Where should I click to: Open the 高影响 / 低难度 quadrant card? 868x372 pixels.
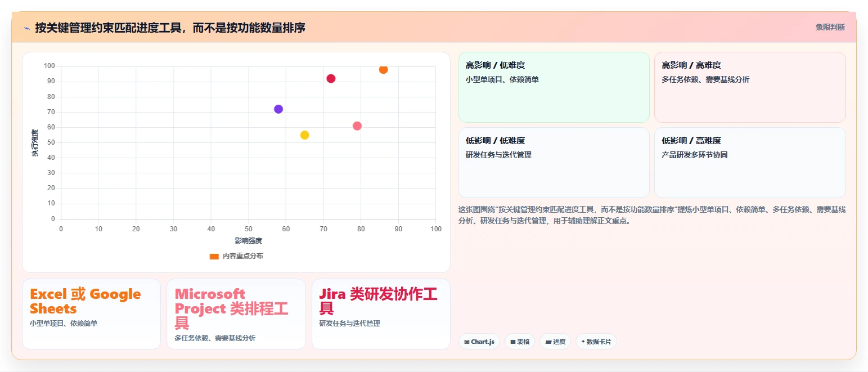[554, 87]
